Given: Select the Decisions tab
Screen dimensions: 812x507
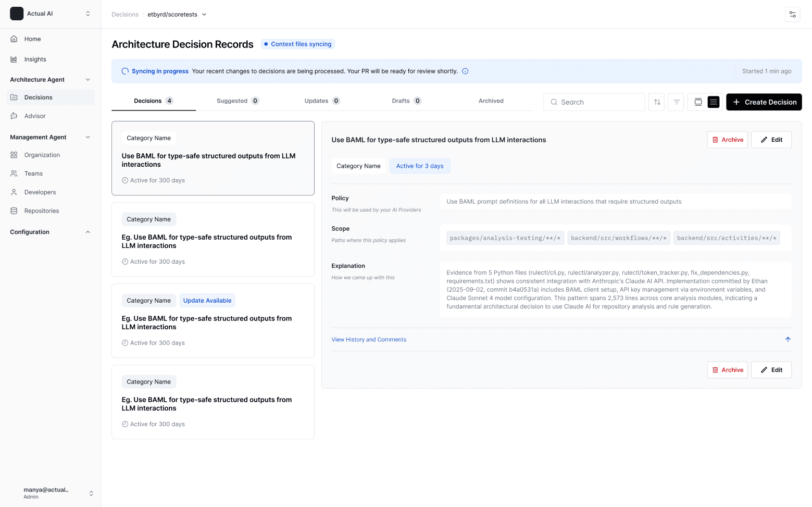Looking at the screenshot, I should click(x=154, y=101).
